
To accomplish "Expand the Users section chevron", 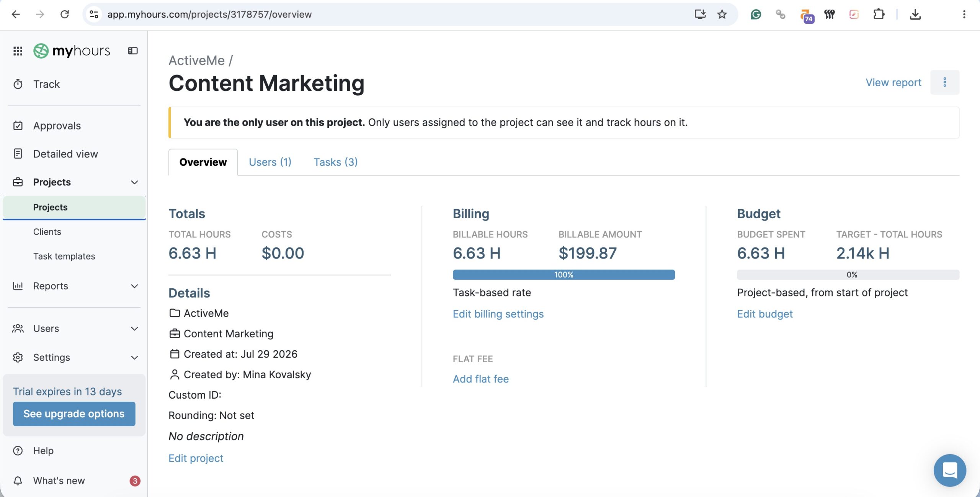I will coord(134,329).
